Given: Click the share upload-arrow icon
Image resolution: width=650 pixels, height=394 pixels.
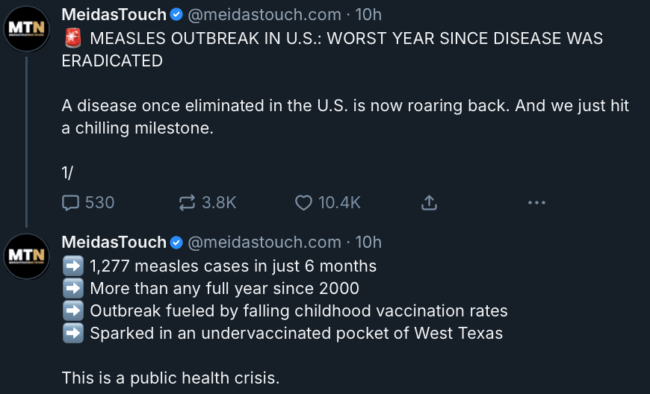Looking at the screenshot, I should point(429,203).
